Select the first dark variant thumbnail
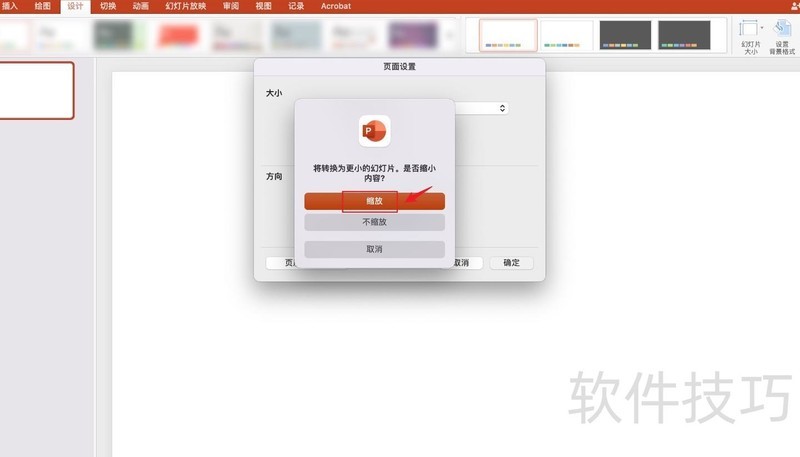 click(625, 35)
